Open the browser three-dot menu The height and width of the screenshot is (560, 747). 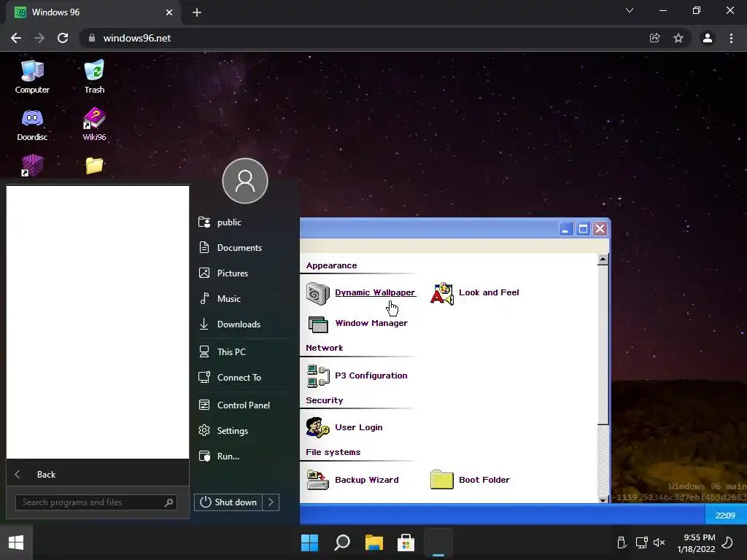(731, 38)
